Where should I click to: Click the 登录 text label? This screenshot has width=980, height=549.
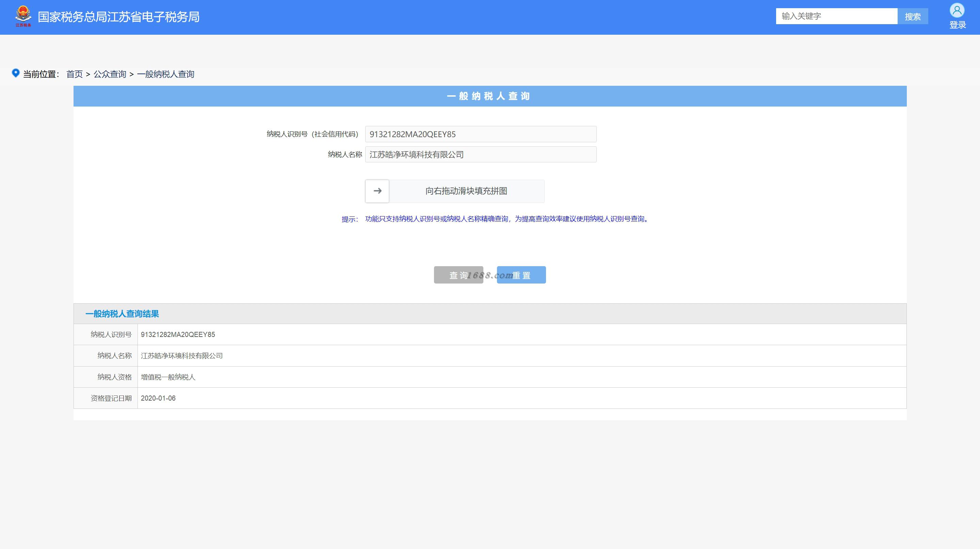click(957, 25)
